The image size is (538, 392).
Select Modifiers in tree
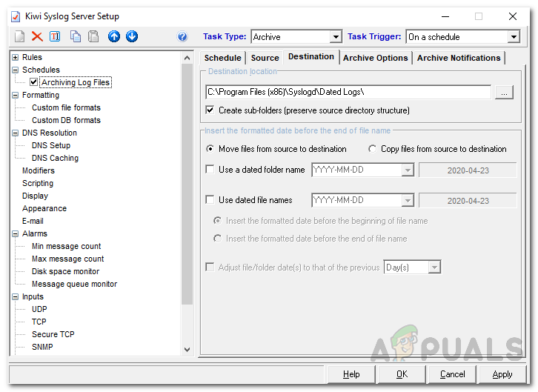(39, 170)
